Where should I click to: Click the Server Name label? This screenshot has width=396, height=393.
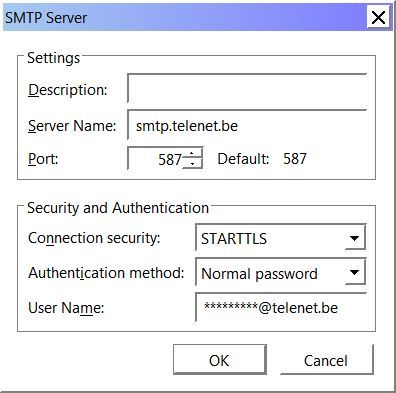tap(72, 126)
